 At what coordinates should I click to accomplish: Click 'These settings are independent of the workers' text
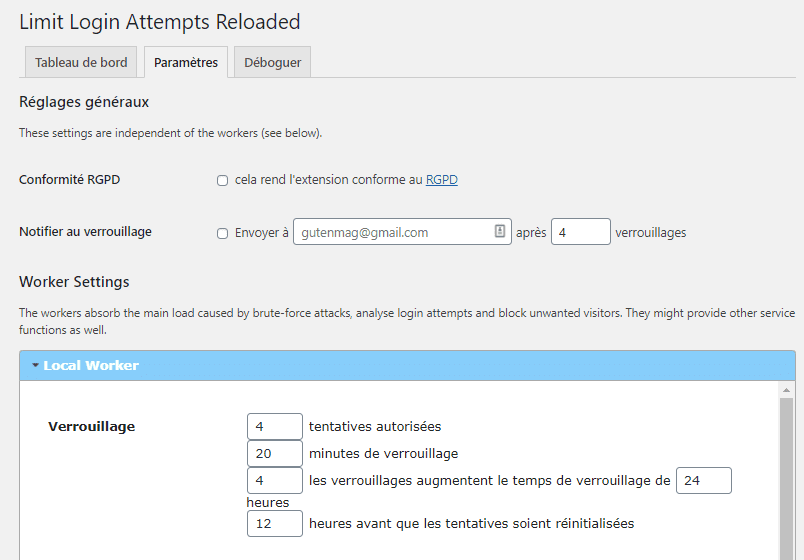(x=171, y=133)
